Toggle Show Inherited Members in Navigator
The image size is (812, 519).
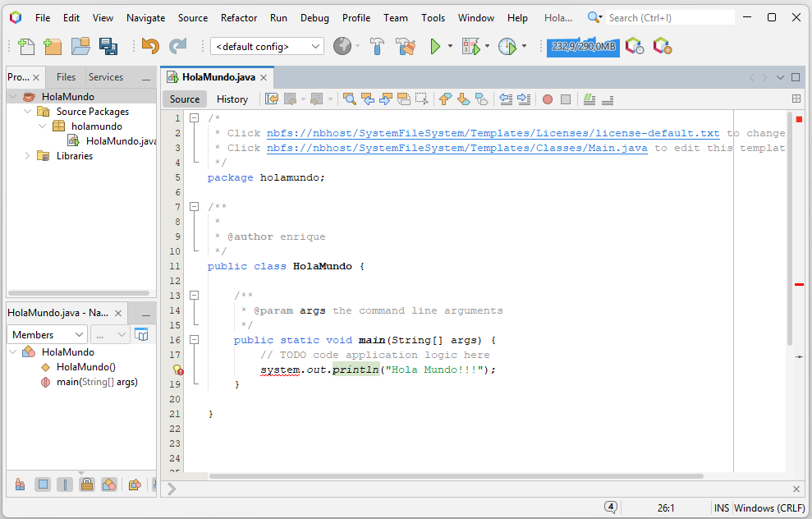pos(21,485)
